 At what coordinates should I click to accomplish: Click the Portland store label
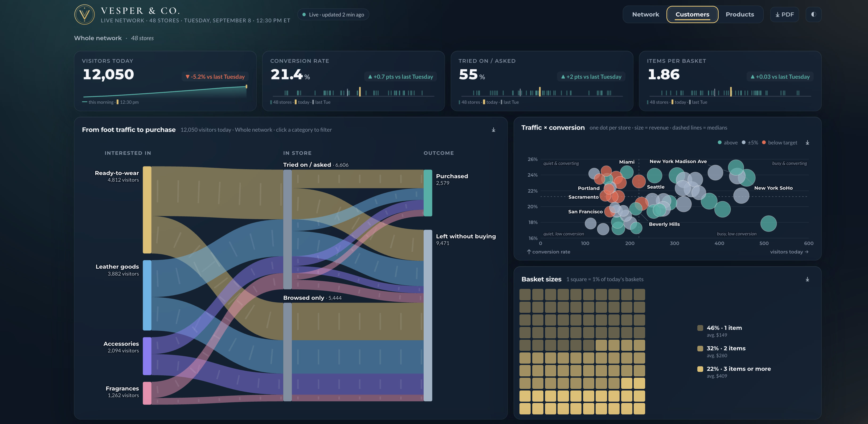(588, 188)
